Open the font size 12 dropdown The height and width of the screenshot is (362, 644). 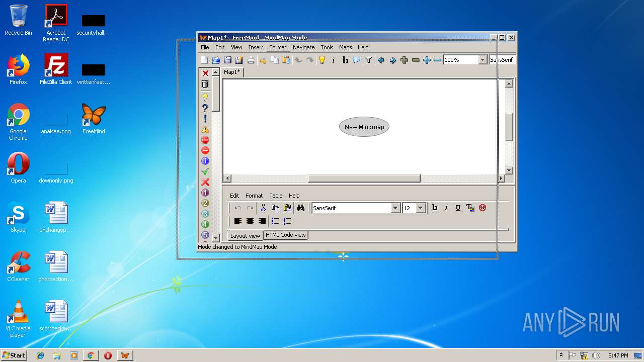(x=421, y=208)
